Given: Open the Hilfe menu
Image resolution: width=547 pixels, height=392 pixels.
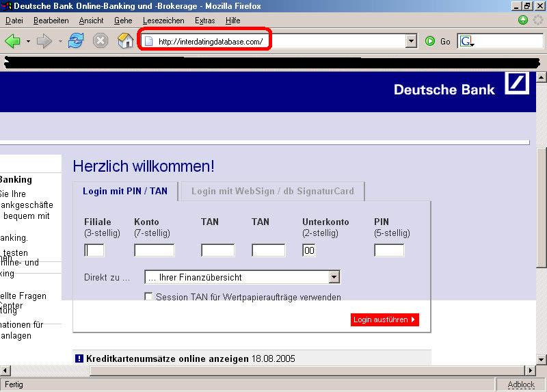Looking at the screenshot, I should click(232, 21).
